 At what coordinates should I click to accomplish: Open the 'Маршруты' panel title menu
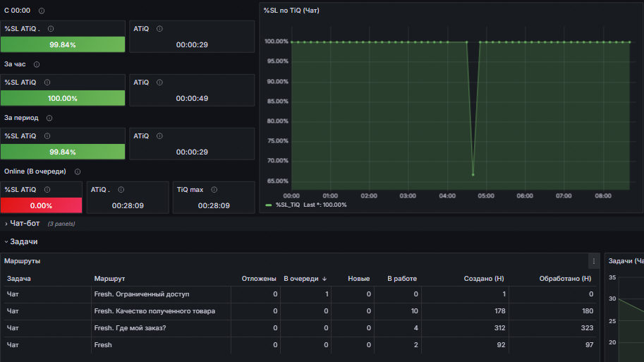[22, 261]
